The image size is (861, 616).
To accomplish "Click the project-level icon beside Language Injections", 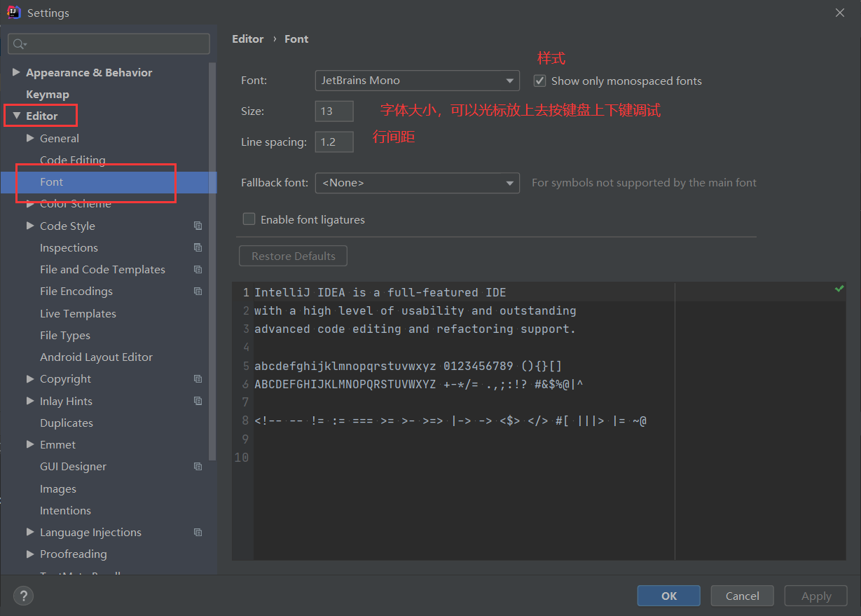I will (x=198, y=532).
